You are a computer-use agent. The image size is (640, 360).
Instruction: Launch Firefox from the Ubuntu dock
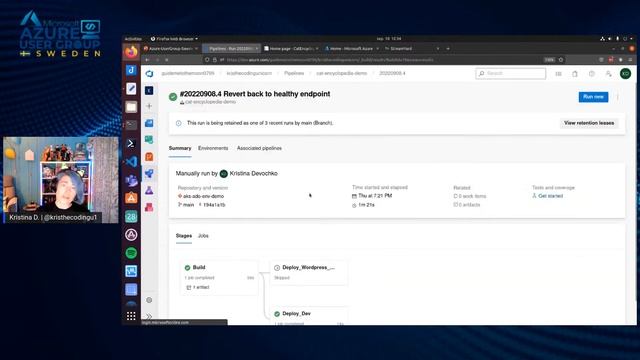[131, 52]
